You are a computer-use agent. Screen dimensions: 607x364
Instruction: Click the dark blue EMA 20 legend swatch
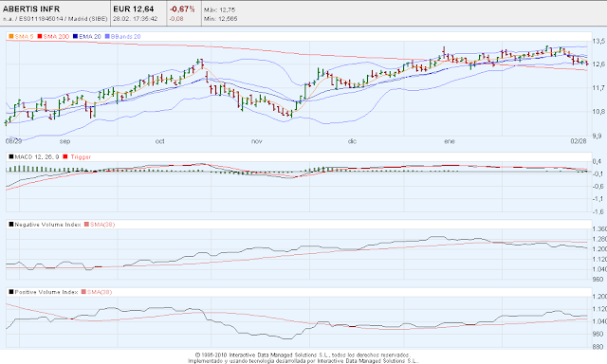point(76,36)
